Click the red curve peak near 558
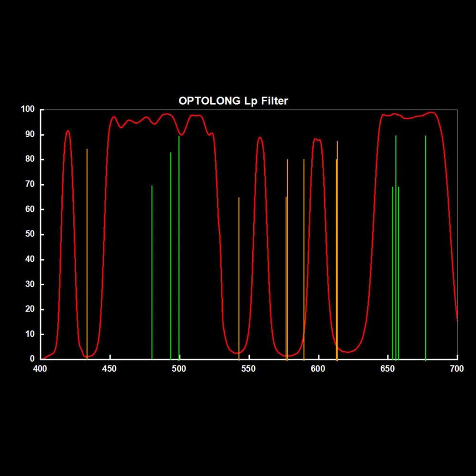This screenshot has width=476, height=476. (260, 138)
